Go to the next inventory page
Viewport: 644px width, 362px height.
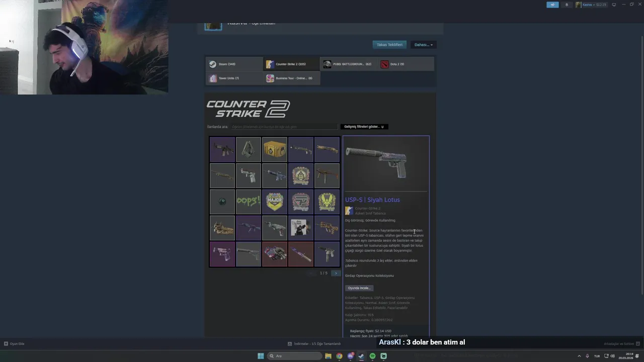click(x=336, y=273)
